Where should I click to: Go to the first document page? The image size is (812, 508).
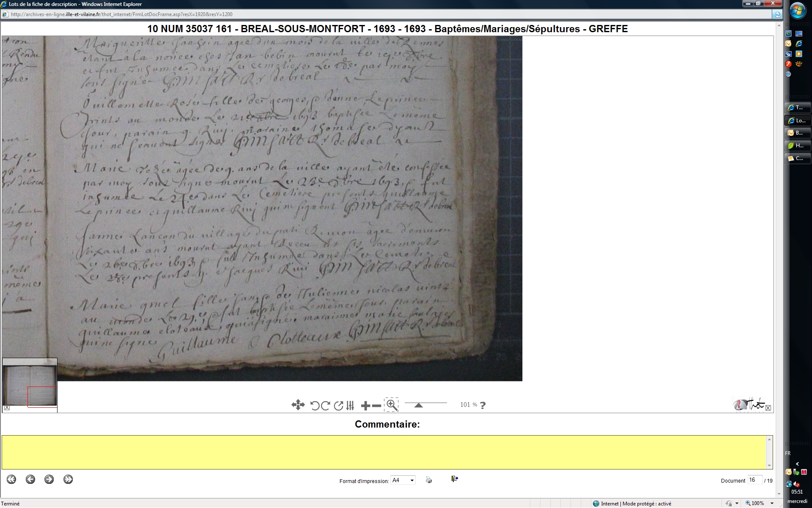pos(11,479)
